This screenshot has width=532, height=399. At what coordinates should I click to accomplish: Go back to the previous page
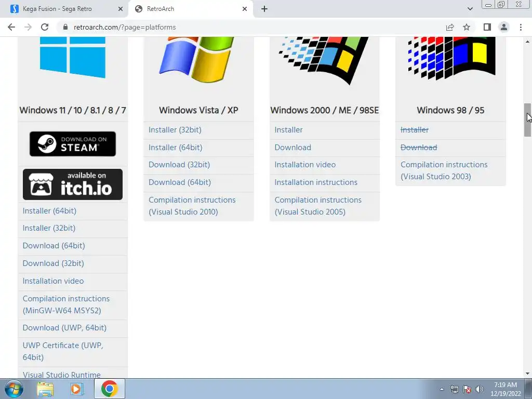coord(11,27)
